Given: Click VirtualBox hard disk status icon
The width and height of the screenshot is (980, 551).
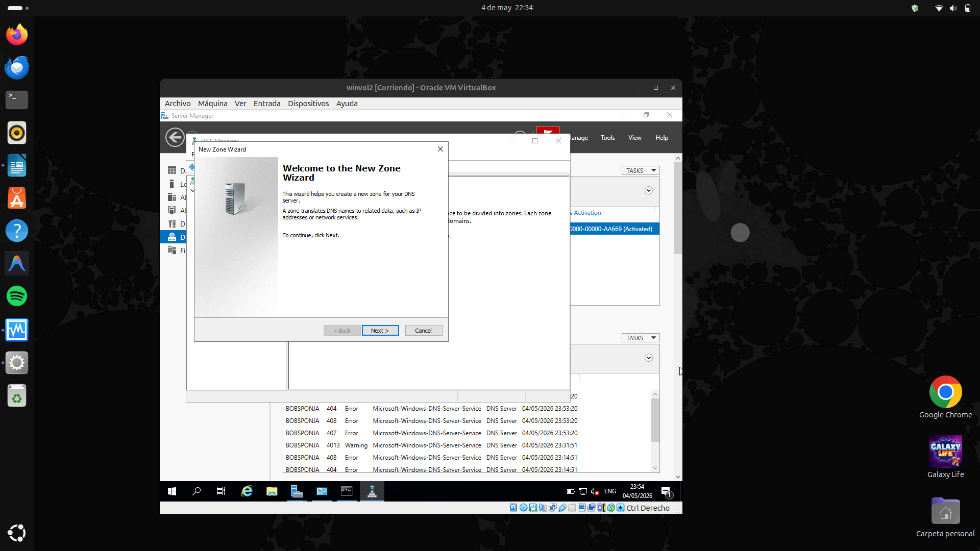Looking at the screenshot, I should (513, 508).
